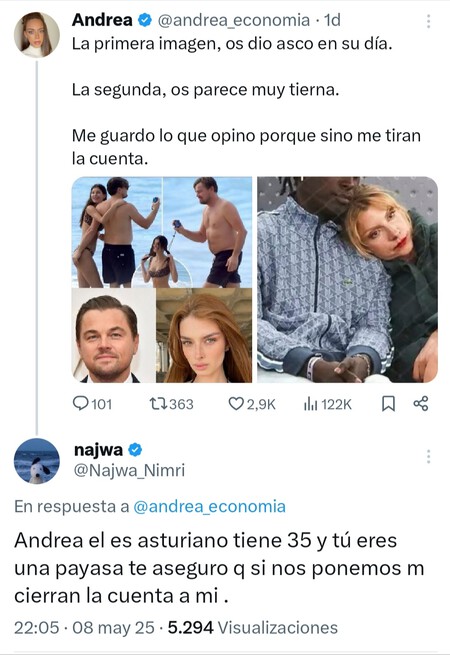Open najwa's Snoopy profile avatar
The height and width of the screenshot is (655, 450).
37,461
